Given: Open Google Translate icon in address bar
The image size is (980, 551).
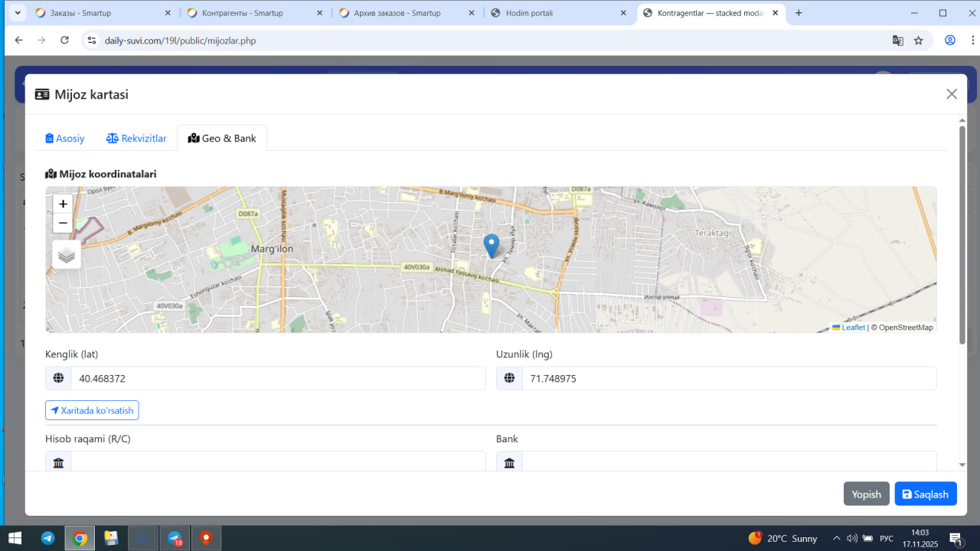Looking at the screenshot, I should click(898, 41).
